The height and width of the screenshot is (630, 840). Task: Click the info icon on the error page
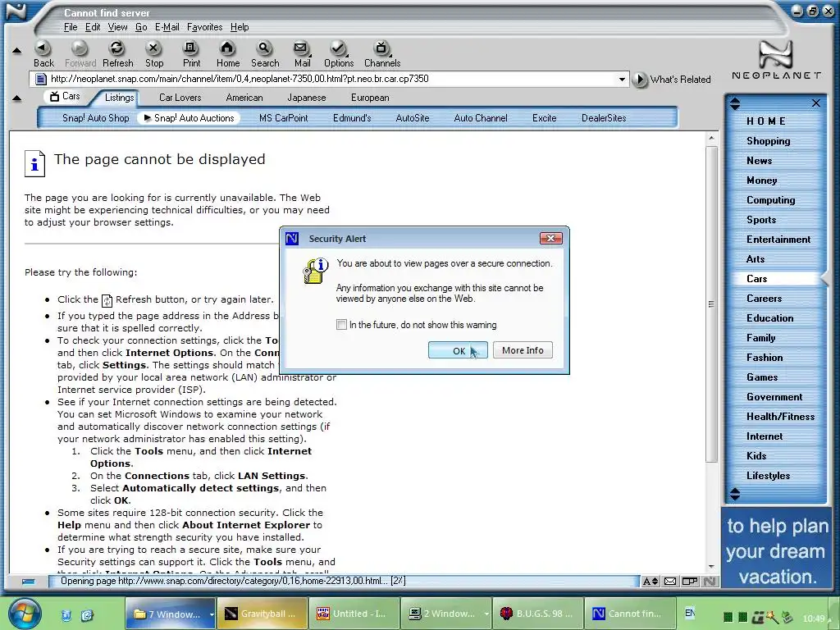coord(34,163)
